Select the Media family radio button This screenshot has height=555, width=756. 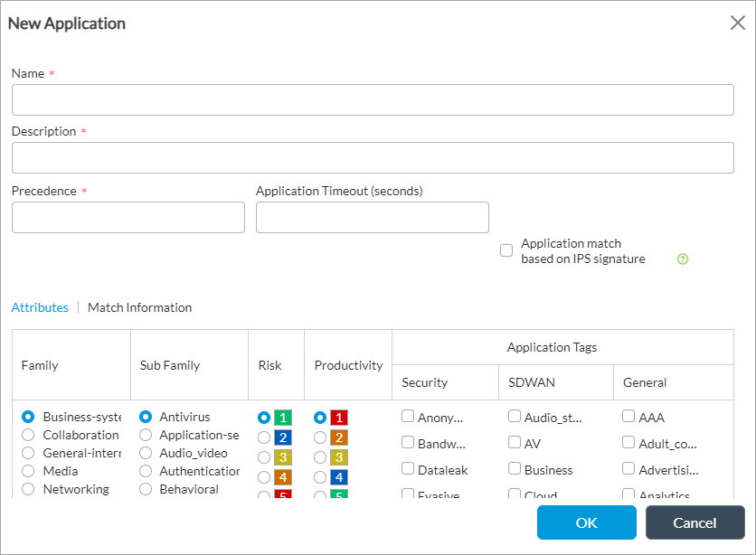tap(28, 471)
